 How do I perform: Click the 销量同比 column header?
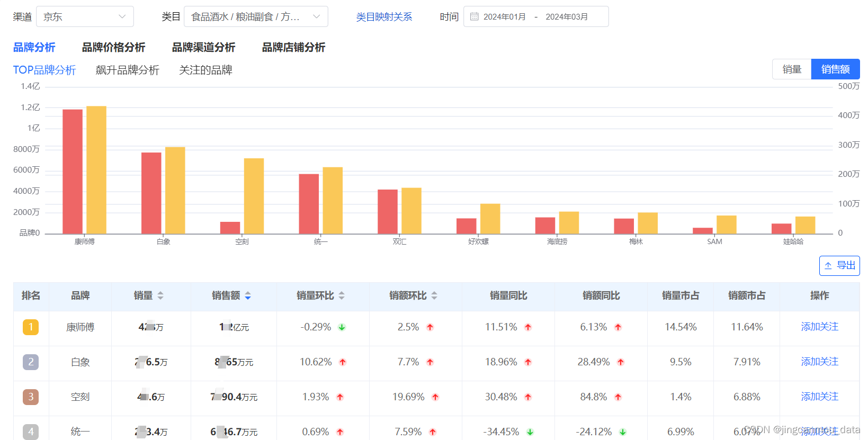point(508,295)
